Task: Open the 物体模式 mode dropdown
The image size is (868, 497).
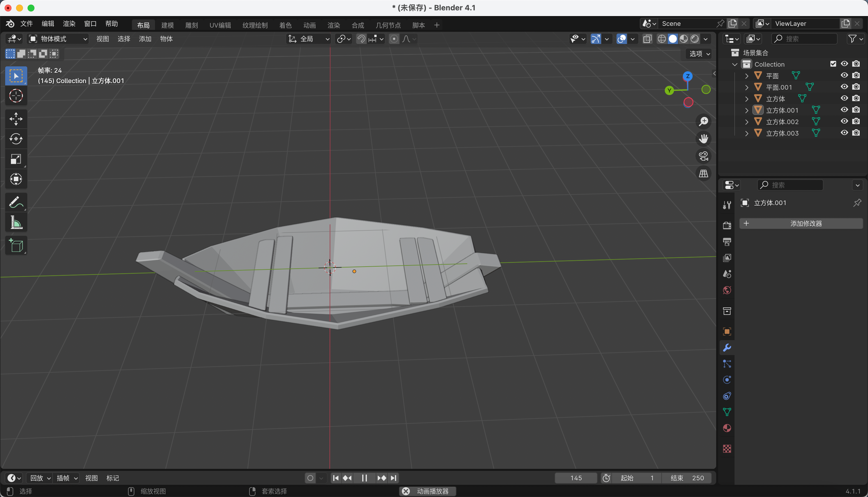Action: coord(58,39)
